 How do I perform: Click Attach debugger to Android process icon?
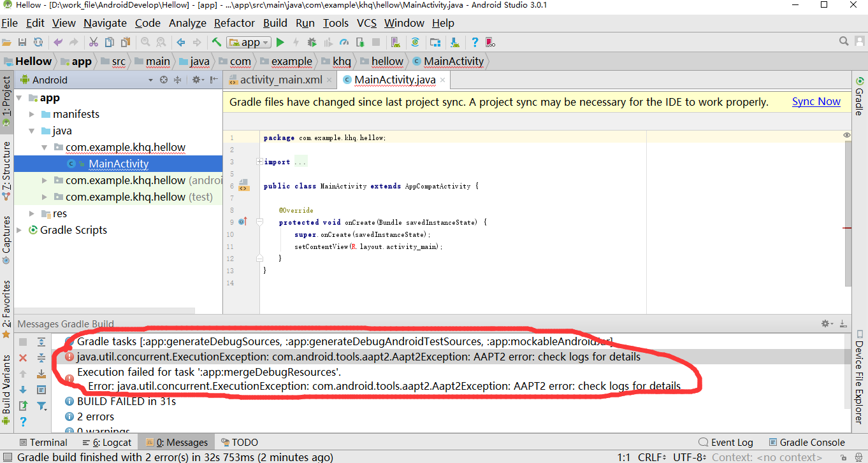[360, 42]
